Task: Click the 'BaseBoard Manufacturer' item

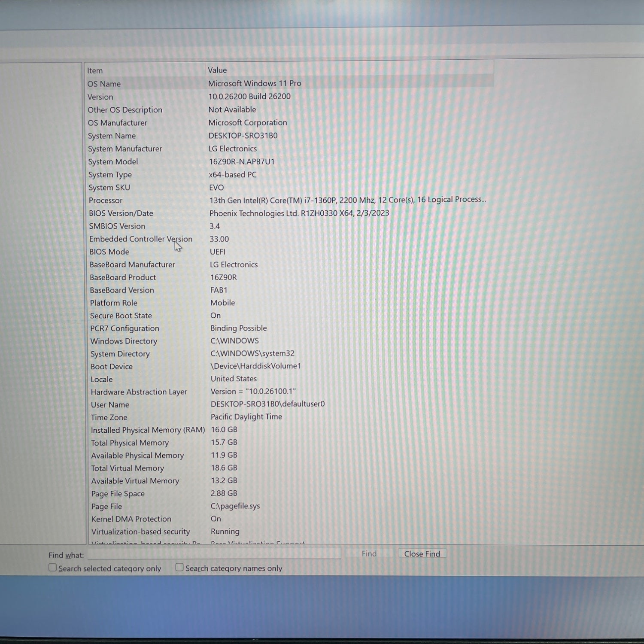Action: [132, 265]
